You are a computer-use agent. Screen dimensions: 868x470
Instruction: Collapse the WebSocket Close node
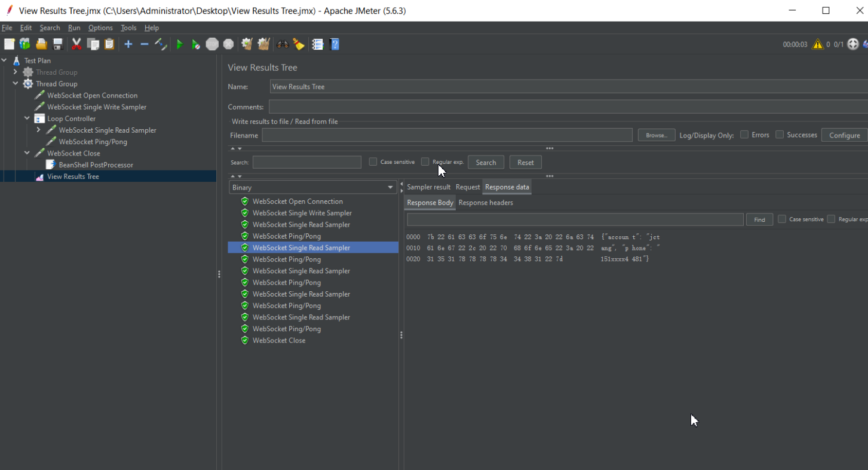pos(27,153)
